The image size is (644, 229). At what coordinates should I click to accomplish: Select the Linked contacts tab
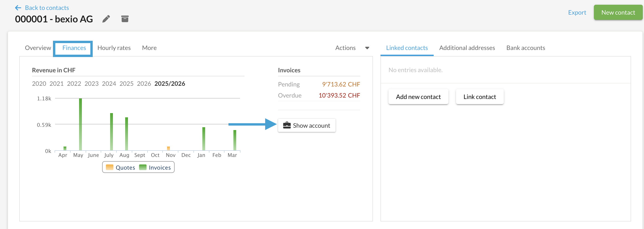pyautogui.click(x=407, y=48)
